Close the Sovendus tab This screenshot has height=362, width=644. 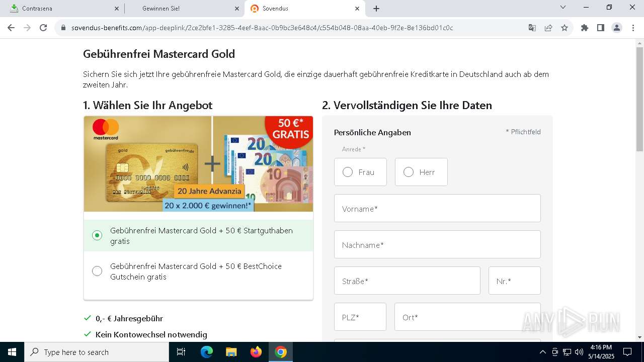(357, 9)
